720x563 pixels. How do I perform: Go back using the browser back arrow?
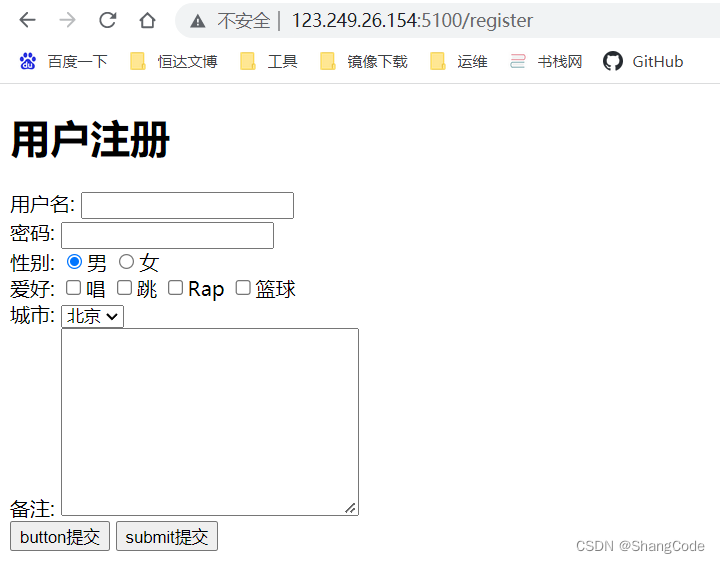click(28, 20)
